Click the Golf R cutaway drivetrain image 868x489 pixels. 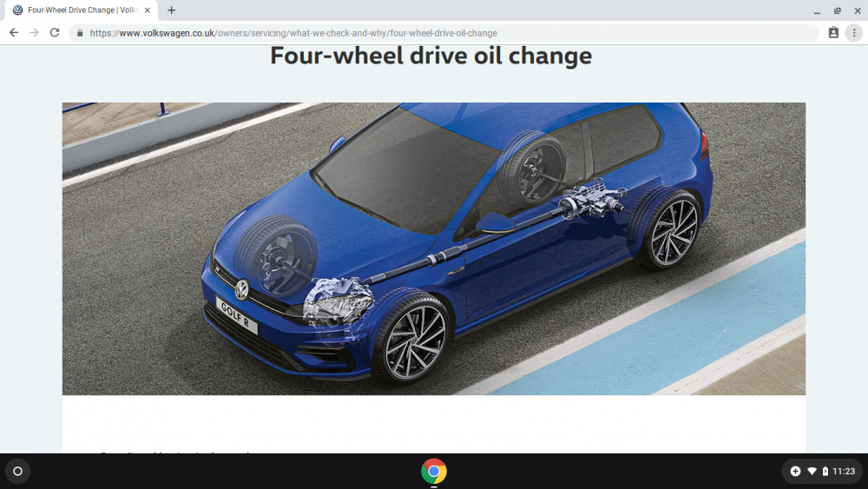[433, 248]
